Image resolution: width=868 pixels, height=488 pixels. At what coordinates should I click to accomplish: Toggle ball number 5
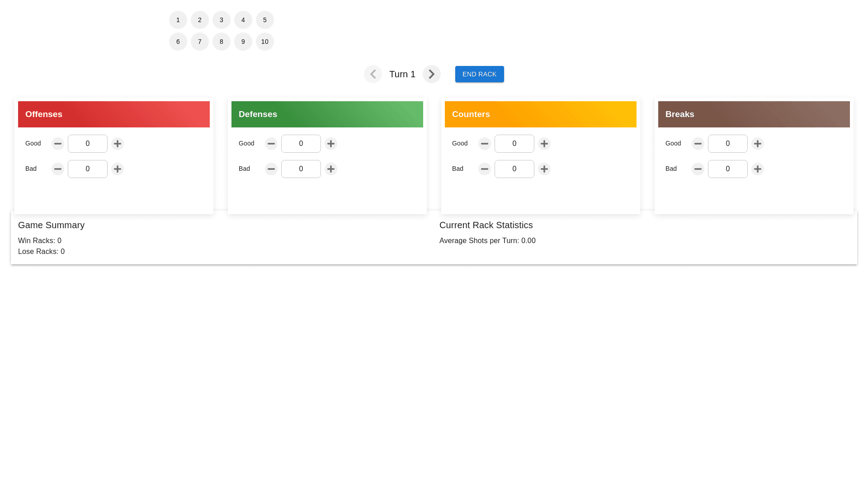tap(265, 20)
